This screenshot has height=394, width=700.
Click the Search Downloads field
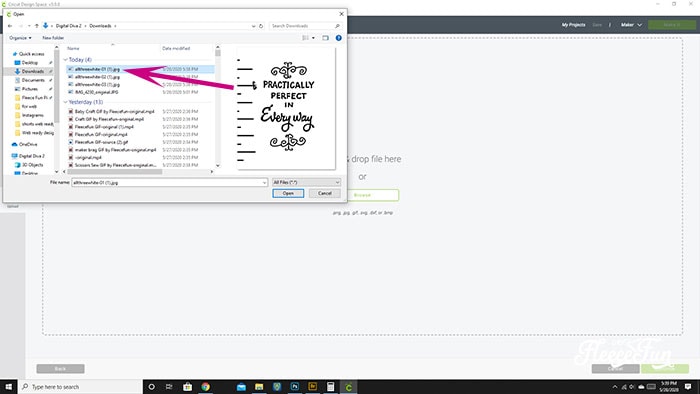click(x=305, y=26)
